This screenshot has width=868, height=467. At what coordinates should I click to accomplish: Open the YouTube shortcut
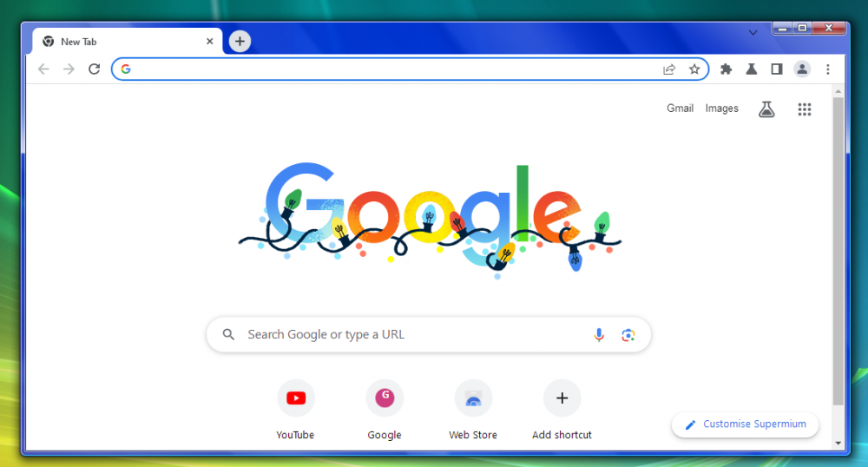coord(296,410)
